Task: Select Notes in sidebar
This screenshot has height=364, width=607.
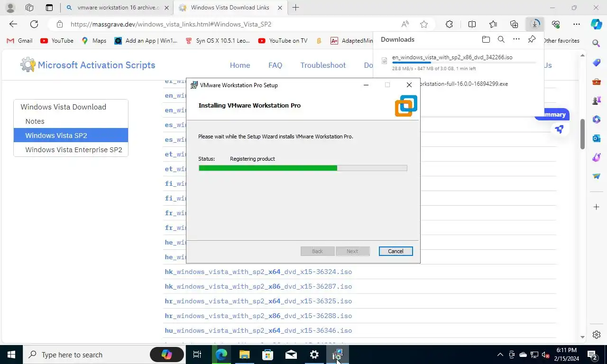Action: pyautogui.click(x=35, y=121)
